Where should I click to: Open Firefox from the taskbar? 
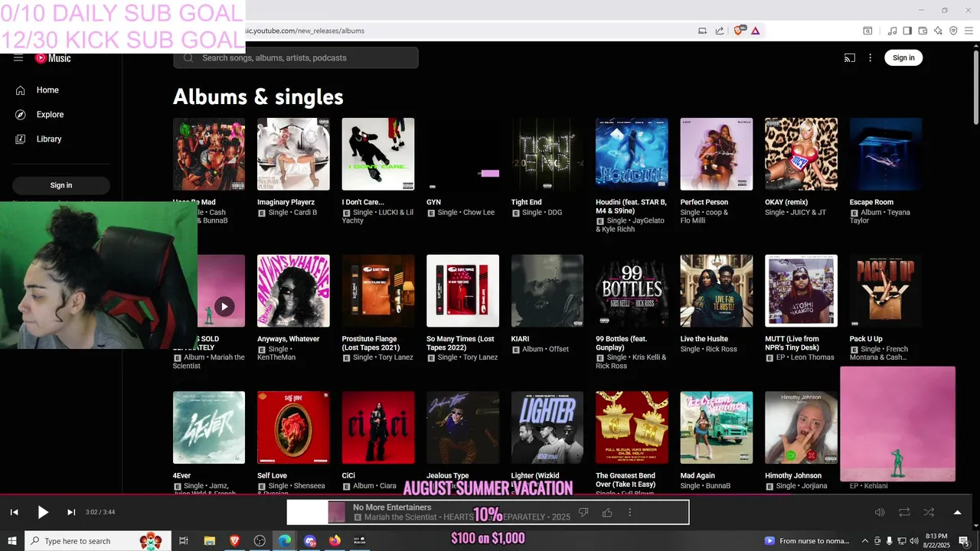(x=335, y=541)
